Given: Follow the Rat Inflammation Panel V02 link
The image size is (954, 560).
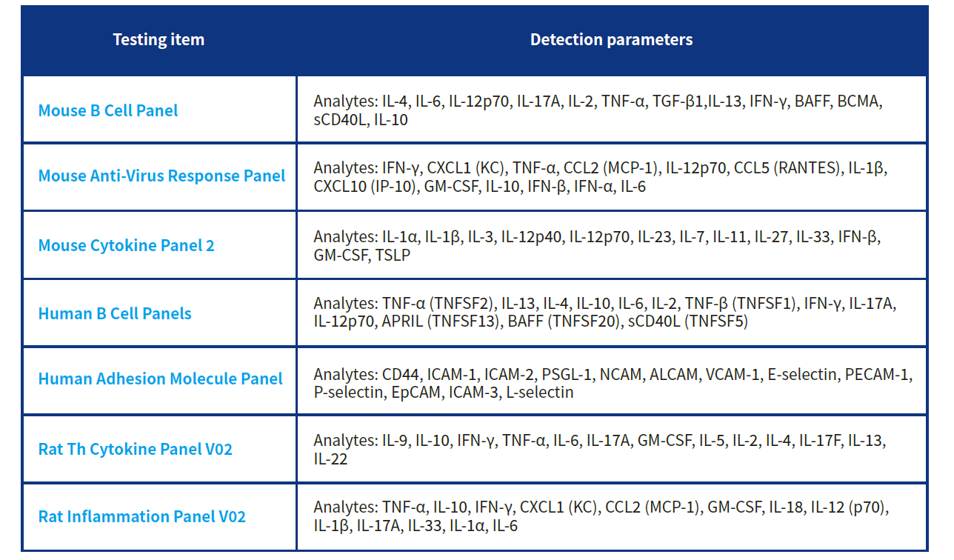Looking at the screenshot, I should (x=142, y=516).
